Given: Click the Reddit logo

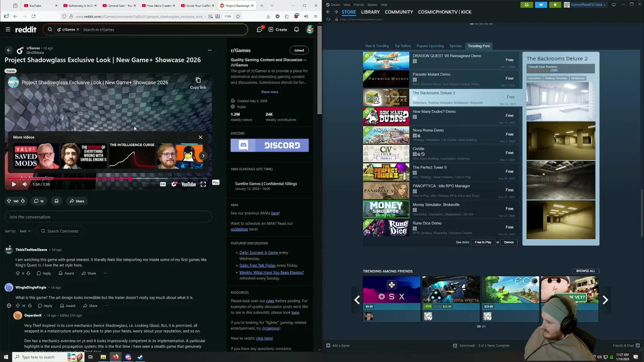Looking at the screenshot, I should pyautogui.click(x=26, y=30).
